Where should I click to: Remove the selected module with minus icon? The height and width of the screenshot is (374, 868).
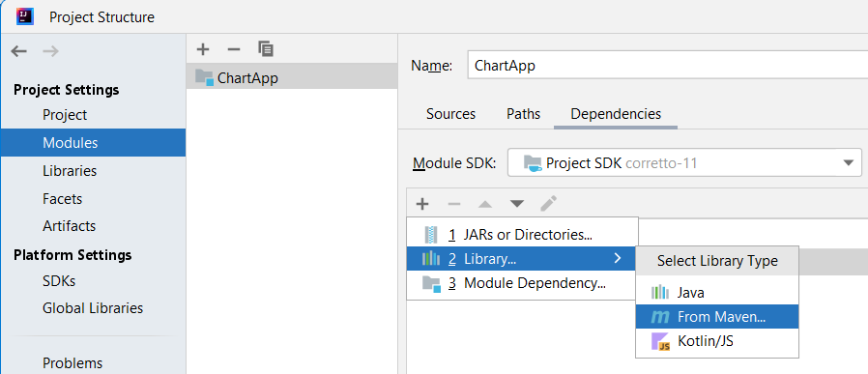(234, 49)
